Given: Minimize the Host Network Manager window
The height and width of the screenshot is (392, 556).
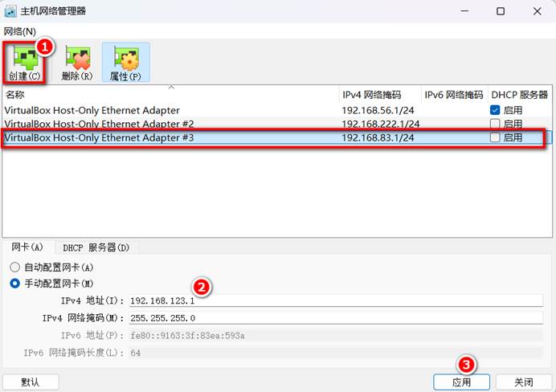Looking at the screenshot, I should click(464, 11).
